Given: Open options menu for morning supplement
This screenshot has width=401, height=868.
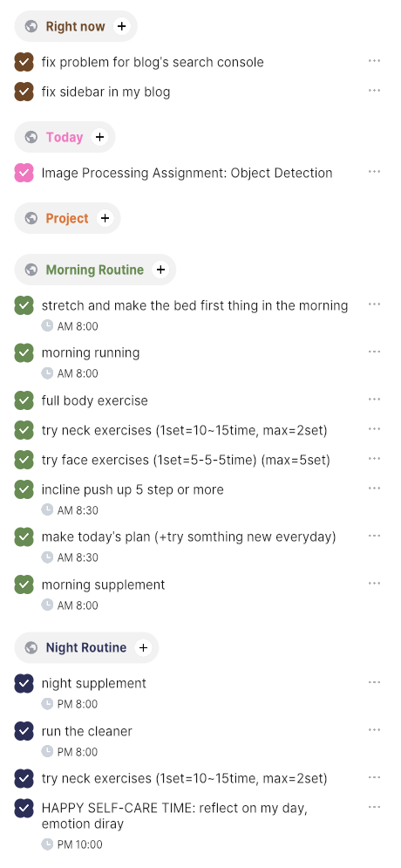Looking at the screenshot, I should point(375,584).
